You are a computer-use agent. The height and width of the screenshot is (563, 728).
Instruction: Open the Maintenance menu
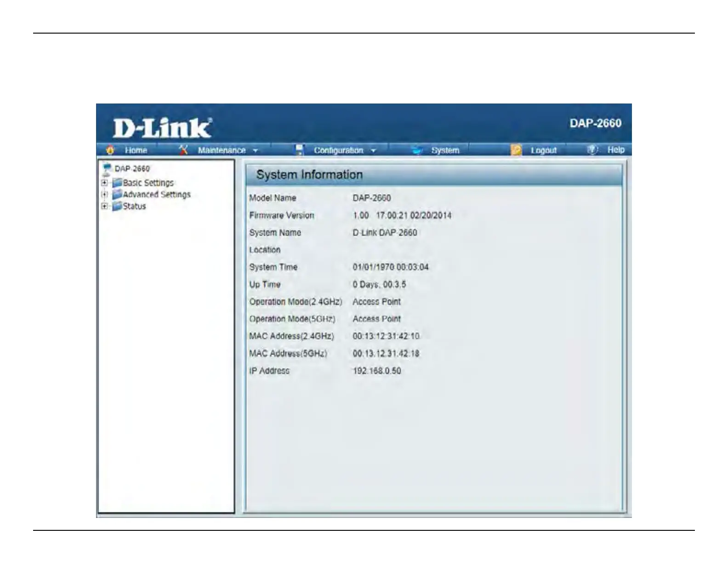222,150
